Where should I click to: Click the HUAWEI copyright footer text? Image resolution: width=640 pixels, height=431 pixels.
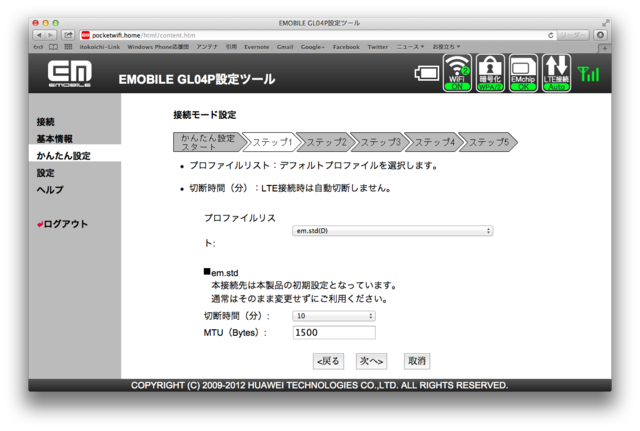320,385
